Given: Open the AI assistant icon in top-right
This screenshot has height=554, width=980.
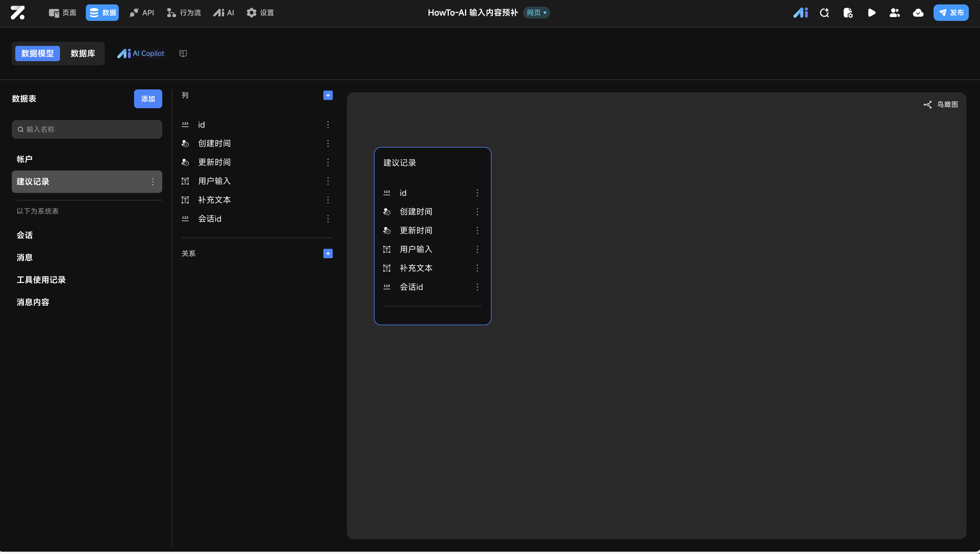Looking at the screenshot, I should [x=800, y=13].
